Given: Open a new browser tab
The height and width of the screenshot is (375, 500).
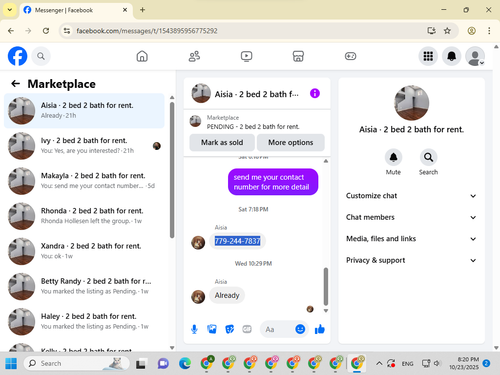Looking at the screenshot, I should click(142, 10).
